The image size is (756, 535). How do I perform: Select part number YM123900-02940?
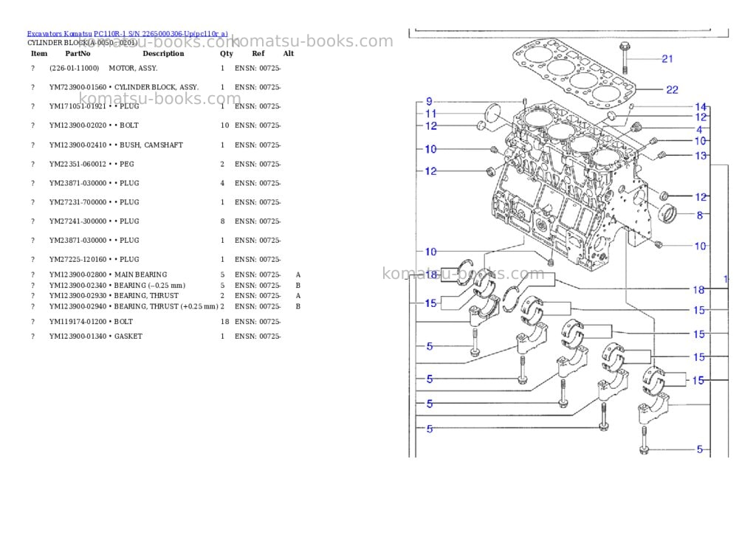pyautogui.click(x=78, y=306)
